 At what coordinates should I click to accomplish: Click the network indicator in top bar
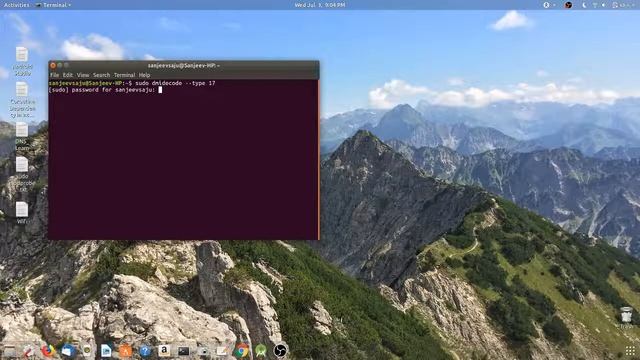pyautogui.click(x=595, y=5)
